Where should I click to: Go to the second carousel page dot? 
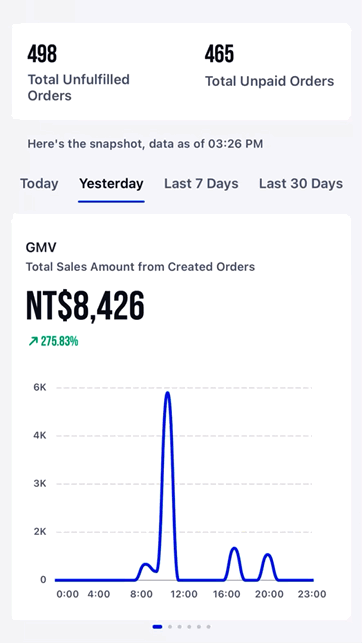coord(170,627)
